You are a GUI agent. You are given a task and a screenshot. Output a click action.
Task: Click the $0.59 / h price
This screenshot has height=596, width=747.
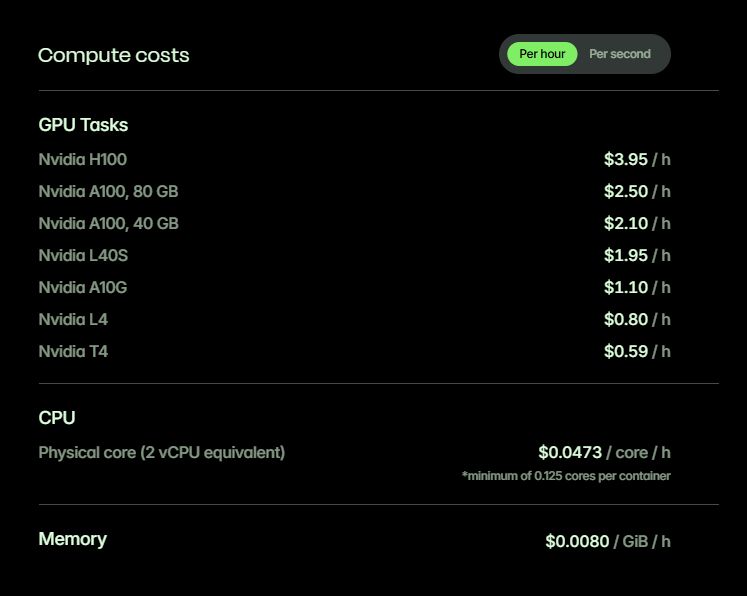coord(637,351)
